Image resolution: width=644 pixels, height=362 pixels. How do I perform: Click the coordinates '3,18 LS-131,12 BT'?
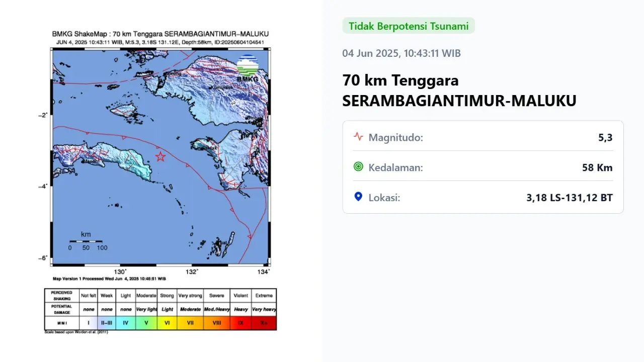570,198
